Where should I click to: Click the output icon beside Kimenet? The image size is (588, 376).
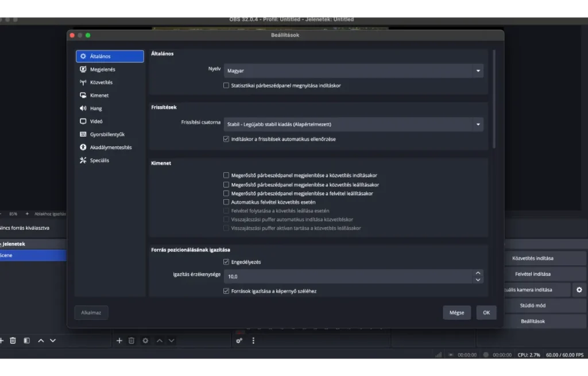tap(83, 95)
